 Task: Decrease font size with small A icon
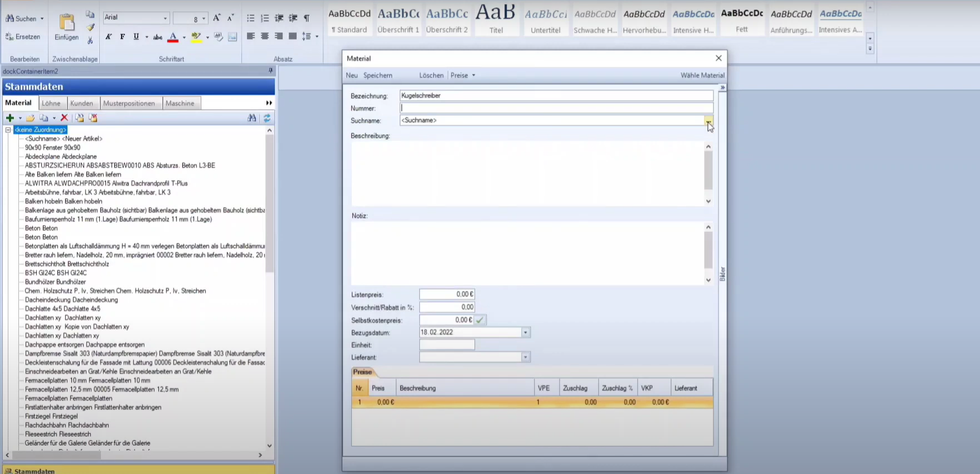[x=231, y=18]
